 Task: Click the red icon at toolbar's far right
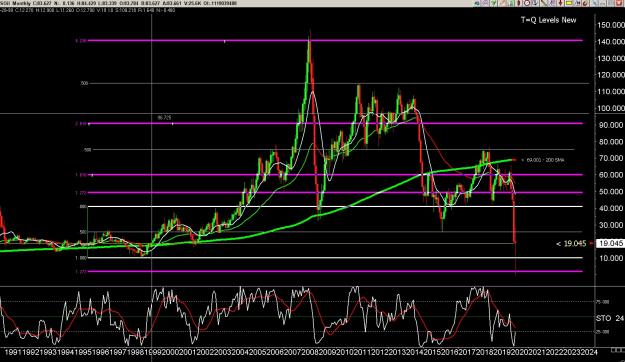click(x=619, y=3)
